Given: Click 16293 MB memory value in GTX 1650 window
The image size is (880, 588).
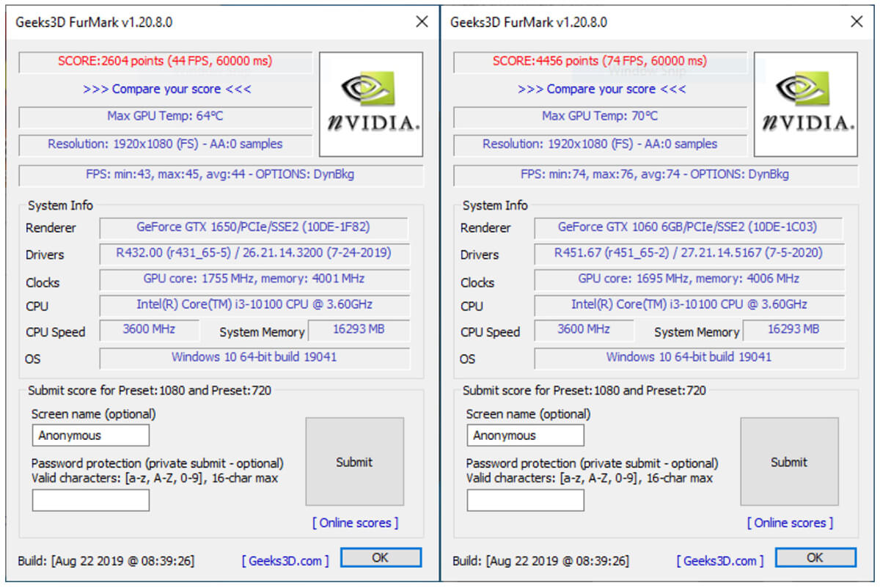Looking at the screenshot, I should (x=359, y=330).
